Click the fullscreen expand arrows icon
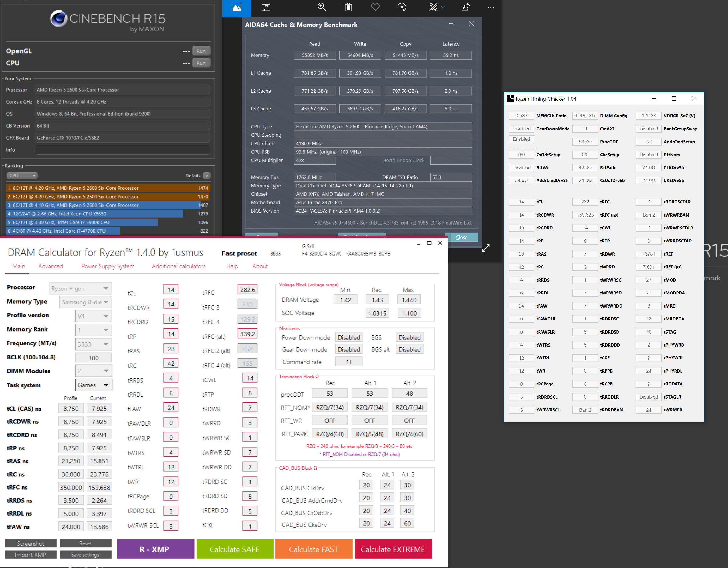 point(485,248)
